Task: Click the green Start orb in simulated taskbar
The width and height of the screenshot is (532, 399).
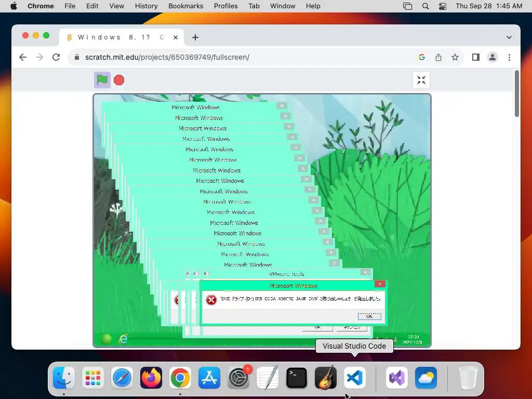Action: 107,339
